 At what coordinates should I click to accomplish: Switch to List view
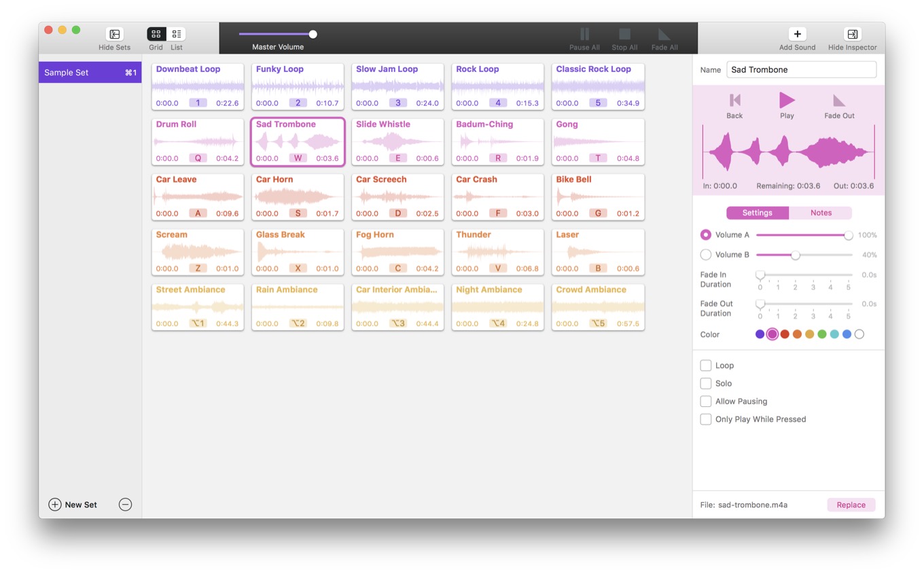point(176,34)
